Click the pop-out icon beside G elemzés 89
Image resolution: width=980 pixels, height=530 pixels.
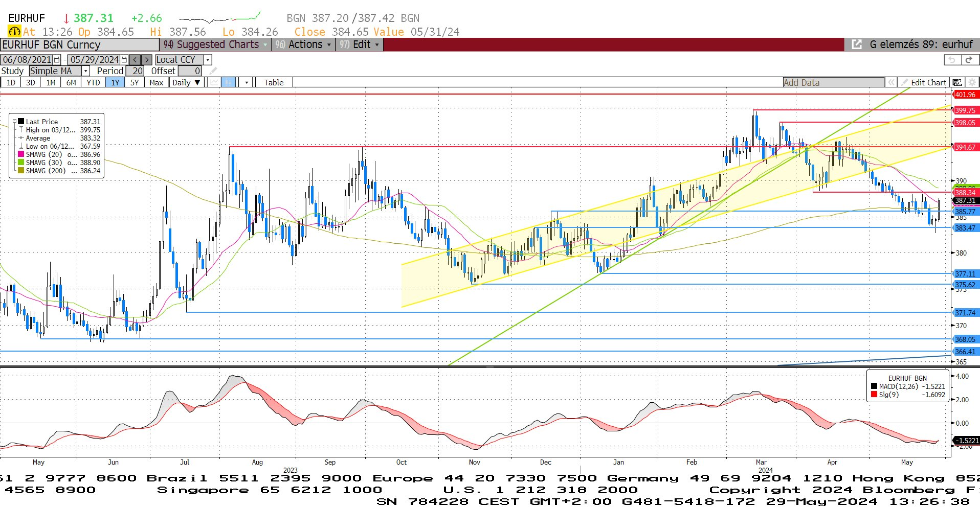click(857, 44)
